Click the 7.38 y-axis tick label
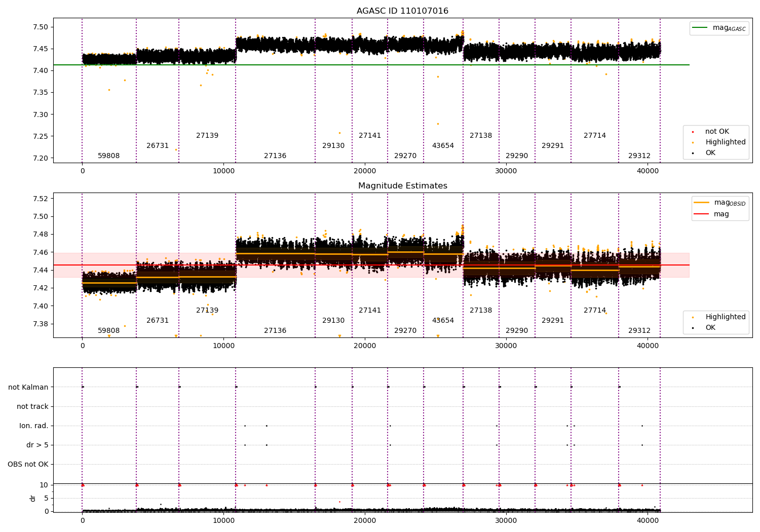The width and height of the screenshot is (760, 532). click(40, 324)
